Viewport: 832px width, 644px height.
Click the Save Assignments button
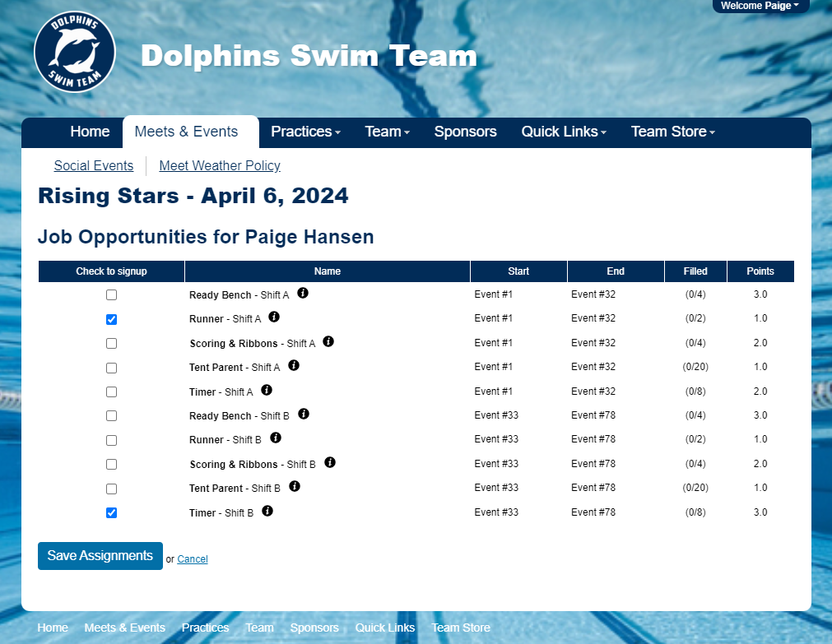pyautogui.click(x=100, y=556)
